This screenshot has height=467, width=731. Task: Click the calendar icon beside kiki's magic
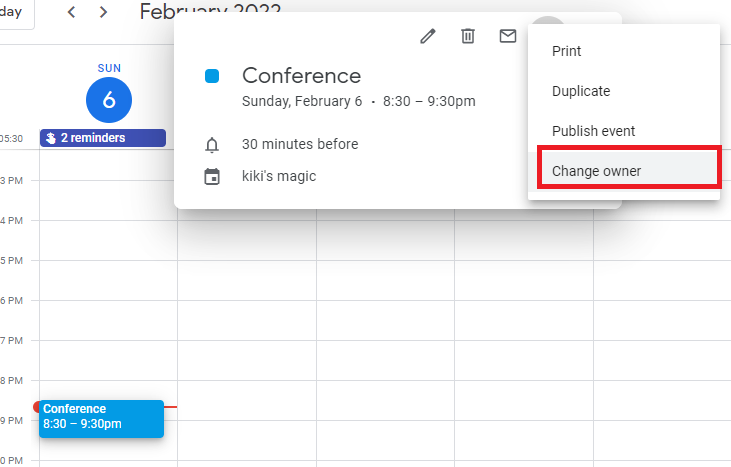pos(212,177)
